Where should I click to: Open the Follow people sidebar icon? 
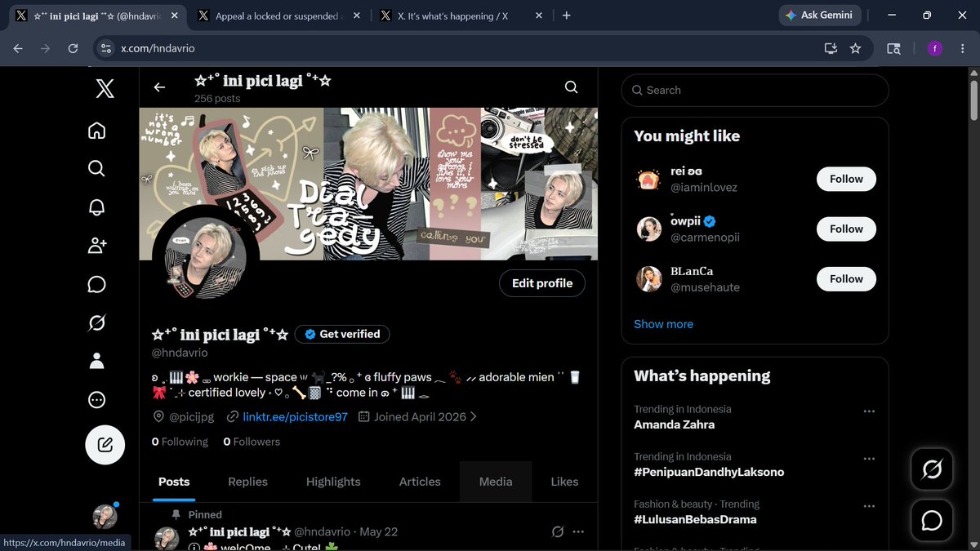tap(96, 245)
